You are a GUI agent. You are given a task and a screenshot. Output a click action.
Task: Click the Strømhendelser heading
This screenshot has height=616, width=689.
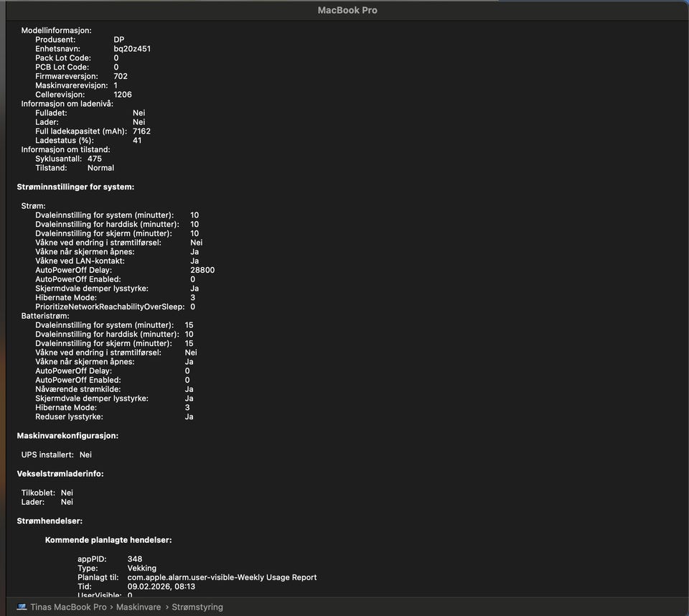[50, 521]
